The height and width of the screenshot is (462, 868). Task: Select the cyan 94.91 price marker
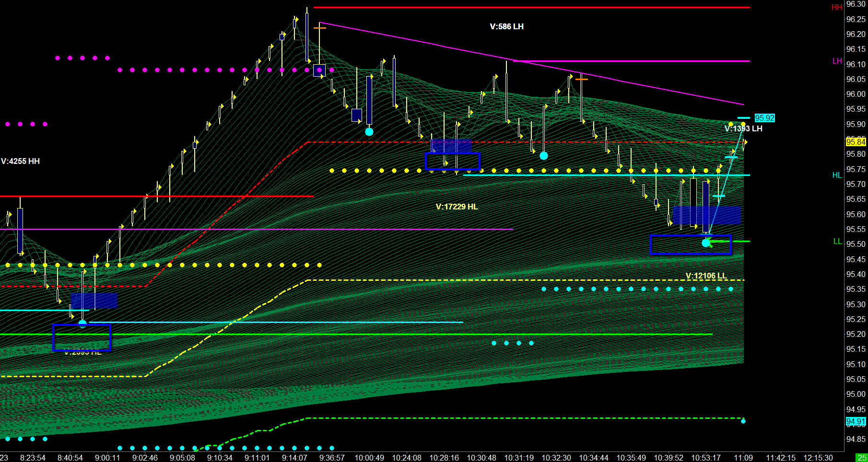pos(856,422)
